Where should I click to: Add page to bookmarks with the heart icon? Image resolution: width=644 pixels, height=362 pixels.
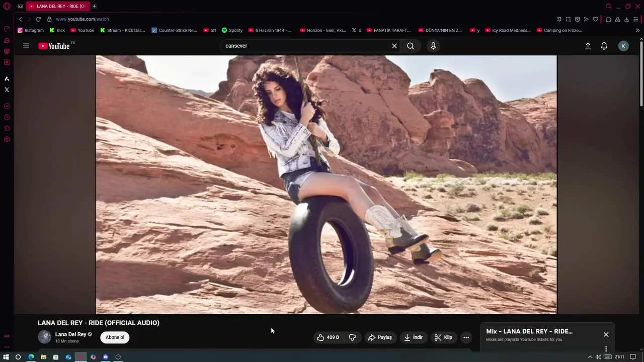[x=595, y=19]
